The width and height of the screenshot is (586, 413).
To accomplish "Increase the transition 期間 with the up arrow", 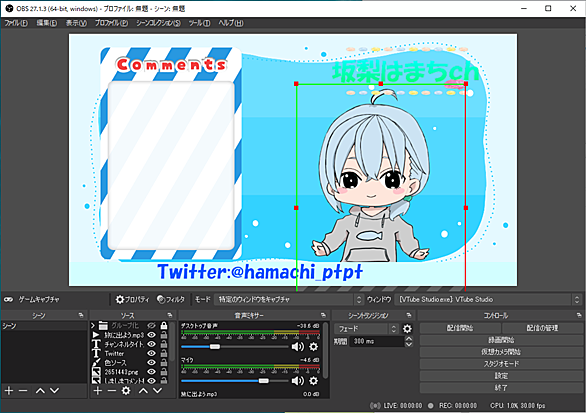I will click(409, 339).
